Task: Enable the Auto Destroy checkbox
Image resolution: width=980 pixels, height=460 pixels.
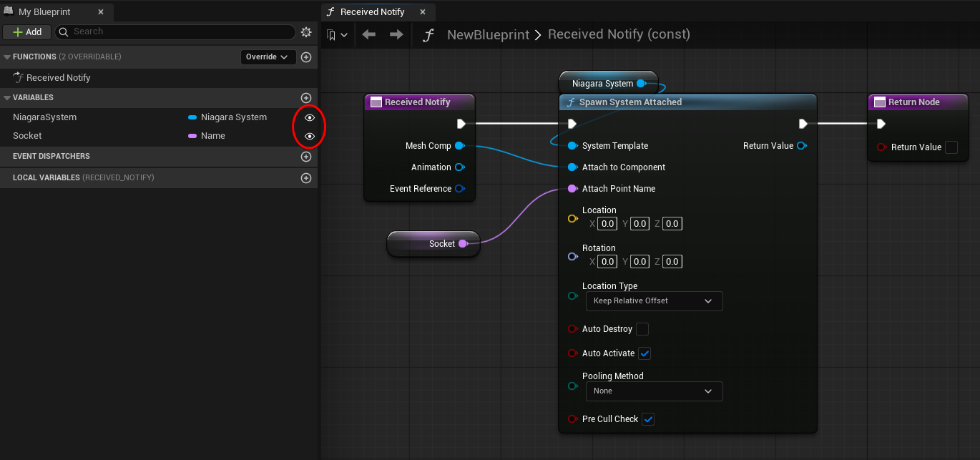Action: (x=642, y=329)
